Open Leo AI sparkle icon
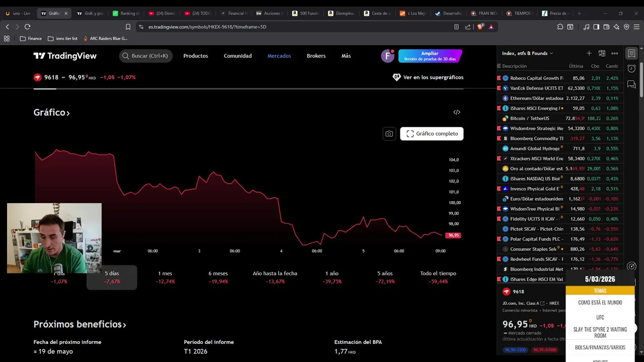Image resolution: width=644 pixels, height=362 pixels. [x=616, y=27]
